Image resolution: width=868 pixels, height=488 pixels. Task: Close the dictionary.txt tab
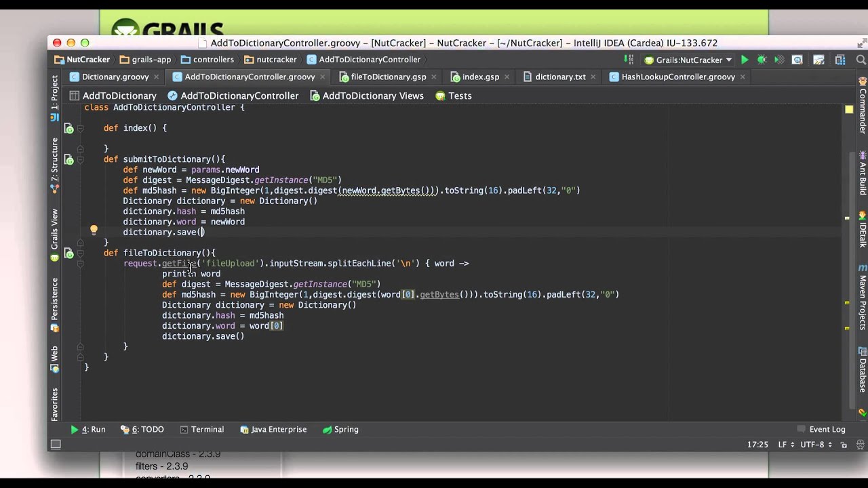click(593, 77)
